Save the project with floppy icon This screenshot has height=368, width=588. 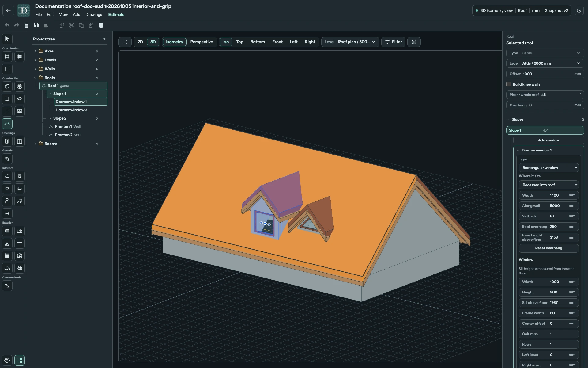point(36,25)
